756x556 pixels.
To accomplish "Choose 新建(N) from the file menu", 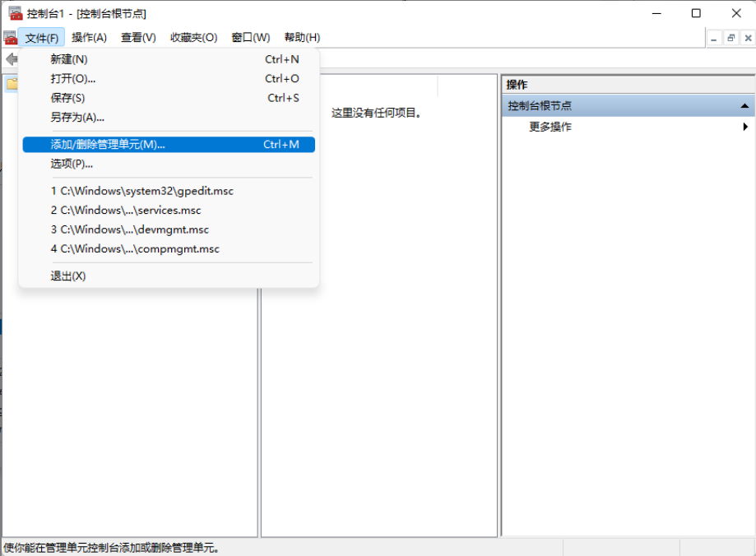I will coord(169,59).
